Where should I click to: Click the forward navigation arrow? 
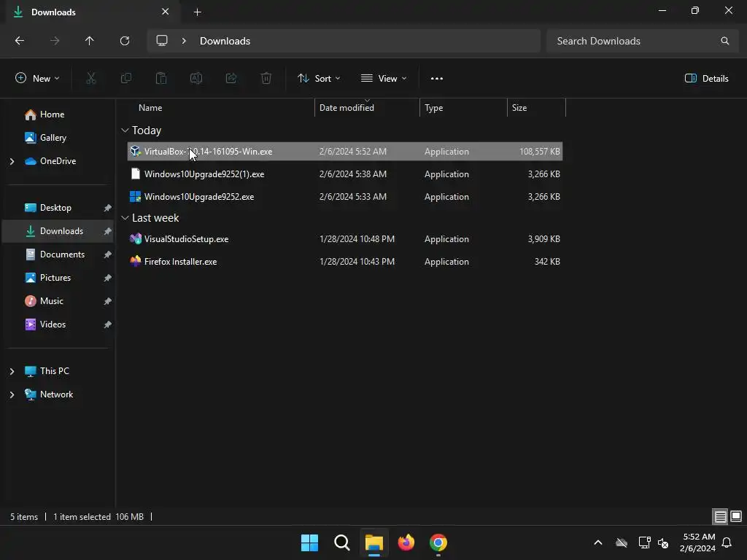click(x=55, y=41)
